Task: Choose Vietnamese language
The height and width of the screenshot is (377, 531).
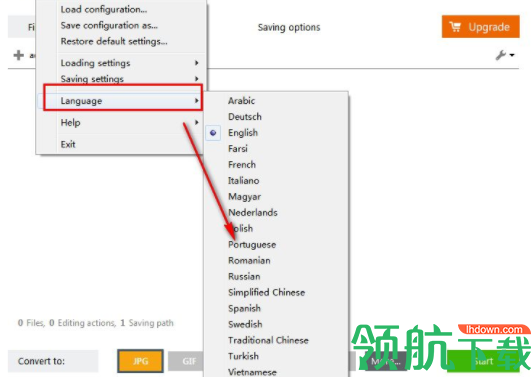Action: 276,372
